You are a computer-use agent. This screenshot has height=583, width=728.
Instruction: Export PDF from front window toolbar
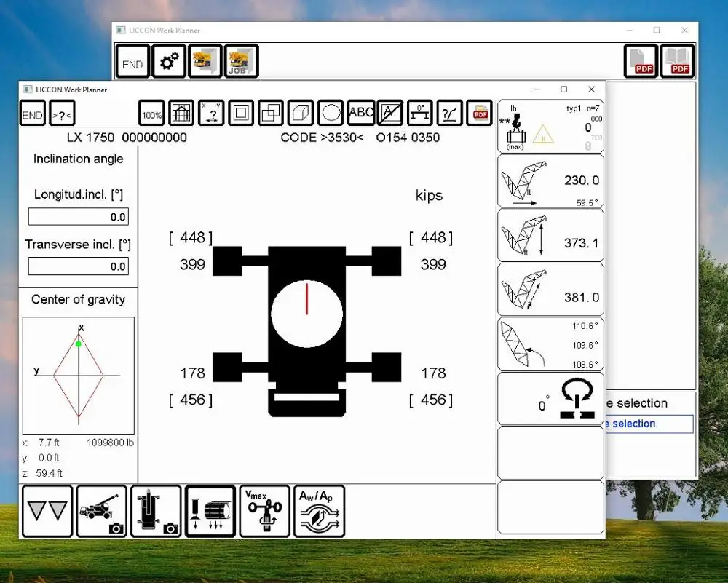click(x=479, y=114)
